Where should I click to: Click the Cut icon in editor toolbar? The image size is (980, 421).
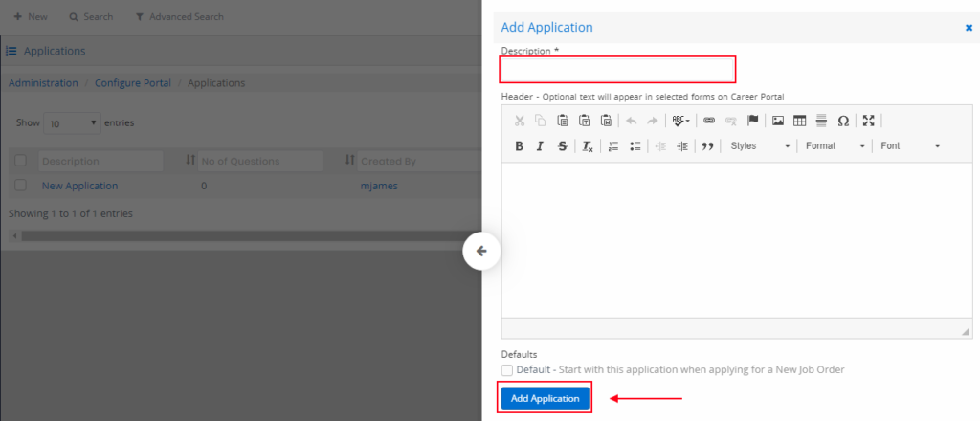click(x=519, y=121)
